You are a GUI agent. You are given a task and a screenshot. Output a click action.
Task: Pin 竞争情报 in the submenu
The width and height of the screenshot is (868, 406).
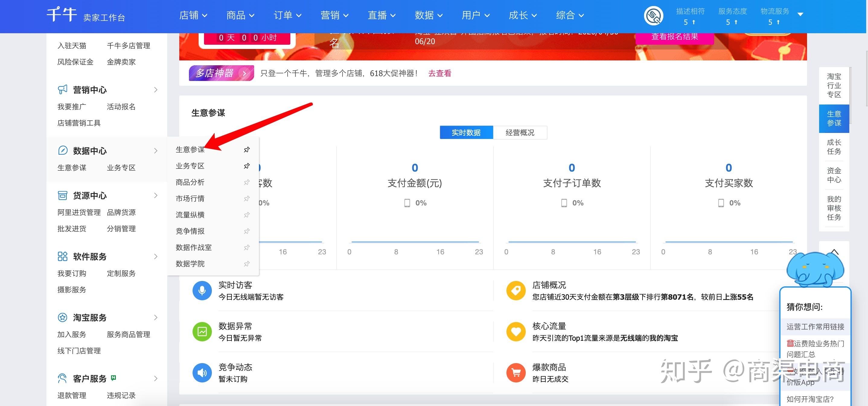tap(247, 231)
